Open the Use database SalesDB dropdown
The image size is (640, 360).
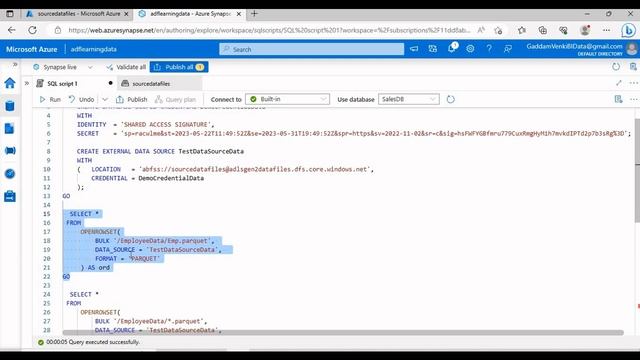pyautogui.click(x=409, y=99)
